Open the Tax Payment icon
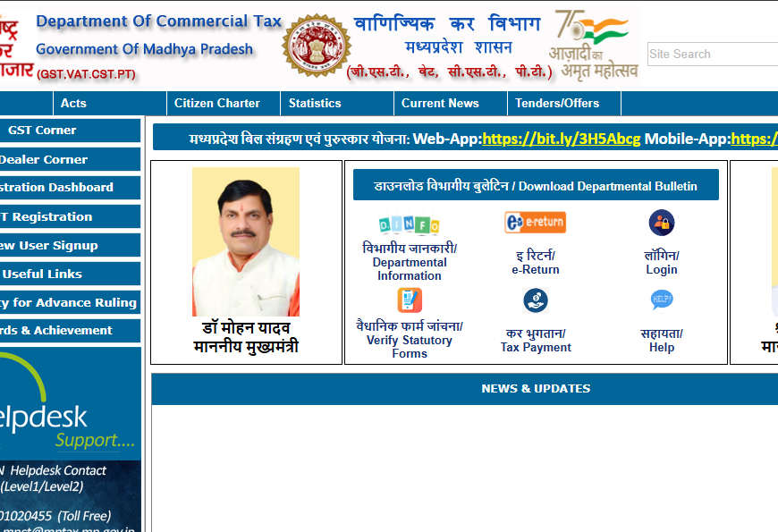The height and width of the screenshot is (532, 778). [x=535, y=300]
